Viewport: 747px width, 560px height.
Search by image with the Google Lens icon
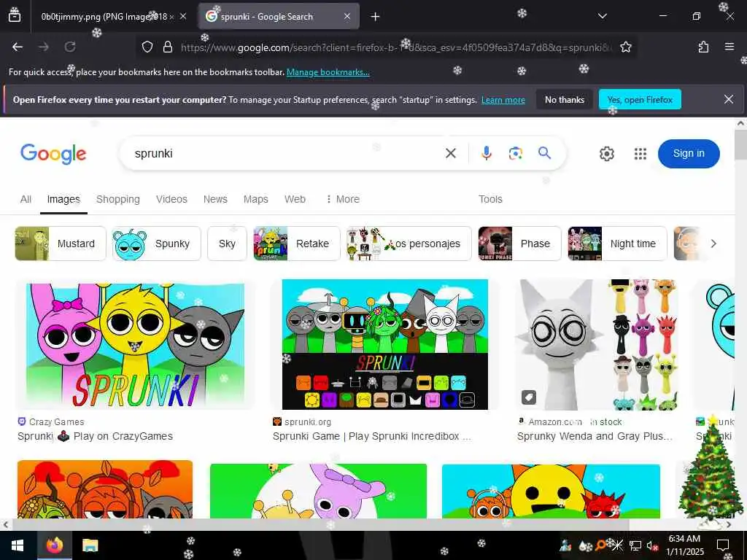click(x=516, y=153)
